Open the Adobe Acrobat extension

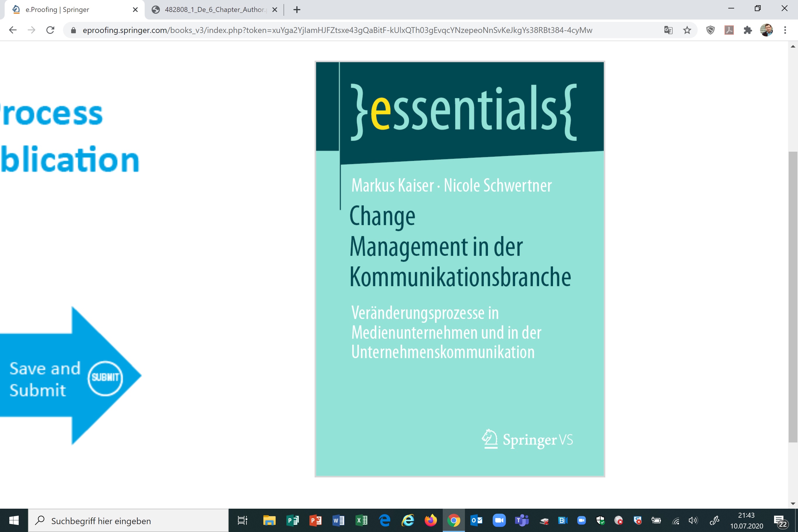(729, 30)
